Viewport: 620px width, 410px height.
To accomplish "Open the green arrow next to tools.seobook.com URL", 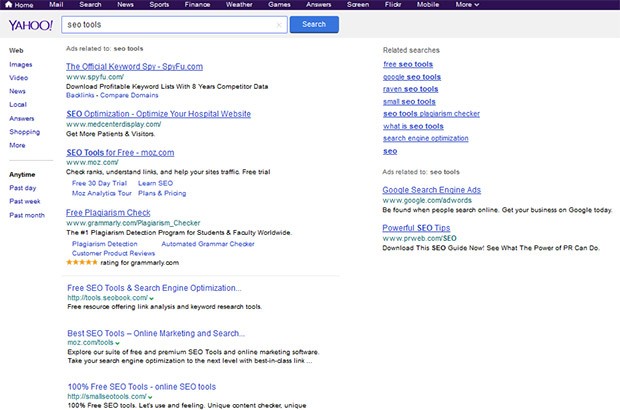I will [151, 299].
